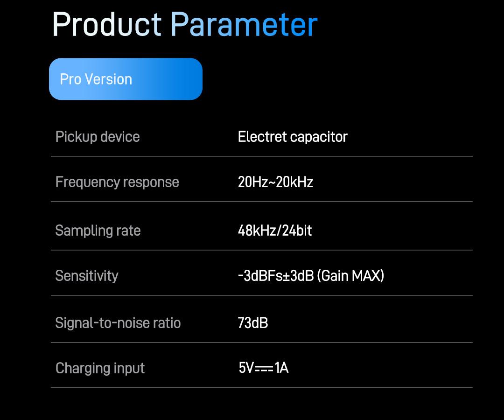Select the Electret capacitor value
This screenshot has width=504, height=420.
tap(293, 137)
